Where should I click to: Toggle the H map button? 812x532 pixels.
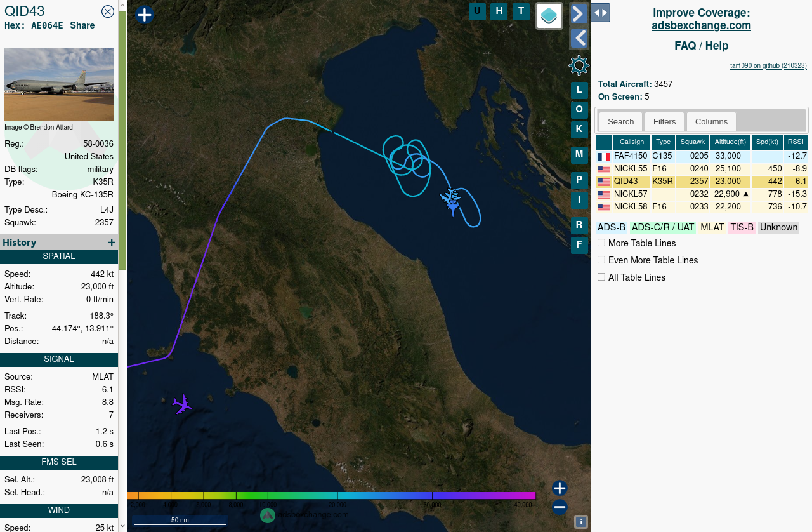(x=499, y=11)
